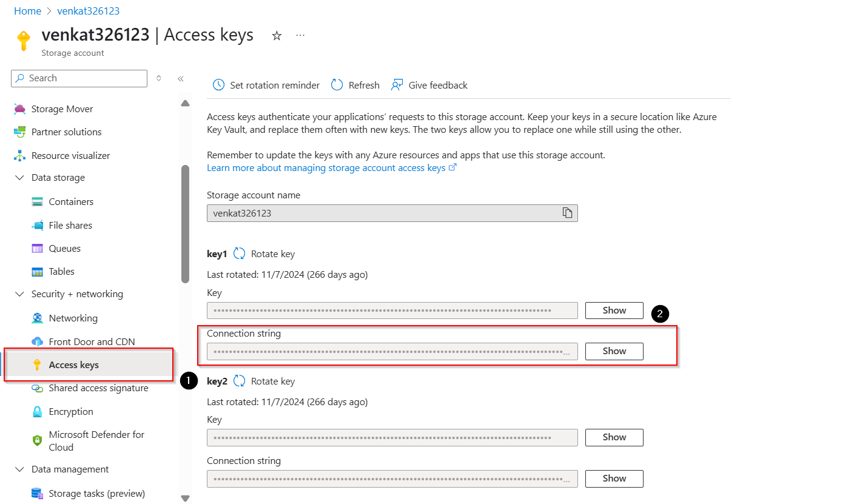This screenshot has width=854, height=504.
Task: Open Containers in sidebar
Action: click(x=71, y=202)
